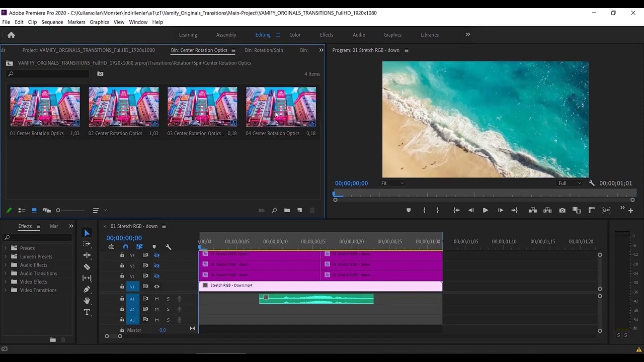
Task: Open the timeline wrench settings icon
Action: tap(168, 247)
